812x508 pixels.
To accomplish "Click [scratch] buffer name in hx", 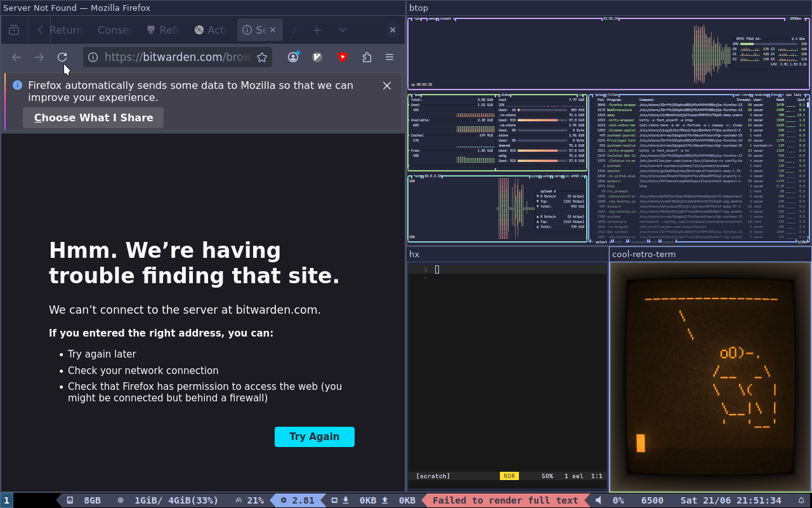I will coord(433,476).
